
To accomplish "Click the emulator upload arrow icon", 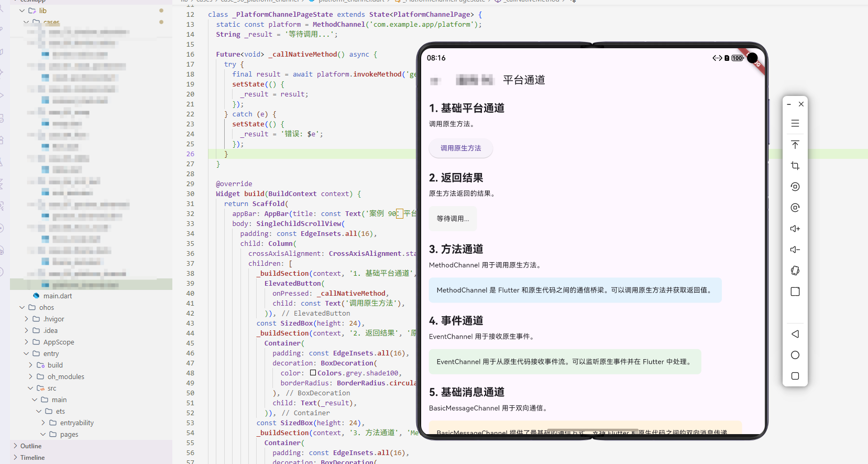I will coord(795,145).
